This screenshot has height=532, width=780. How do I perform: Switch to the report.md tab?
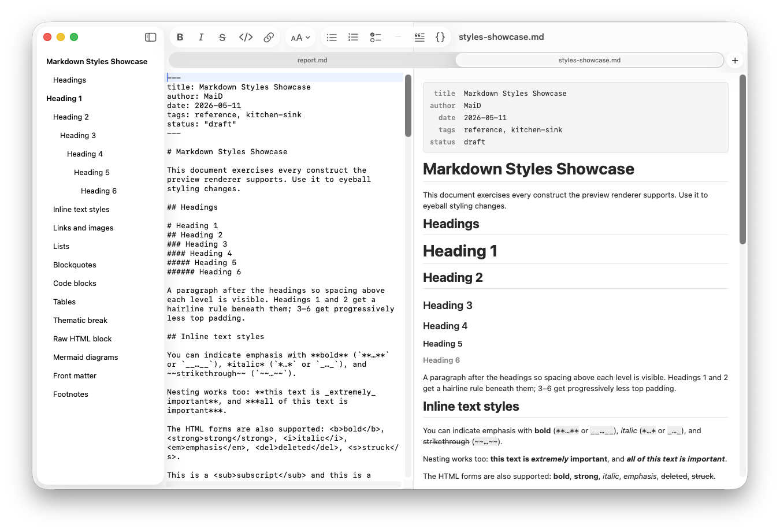pos(313,60)
